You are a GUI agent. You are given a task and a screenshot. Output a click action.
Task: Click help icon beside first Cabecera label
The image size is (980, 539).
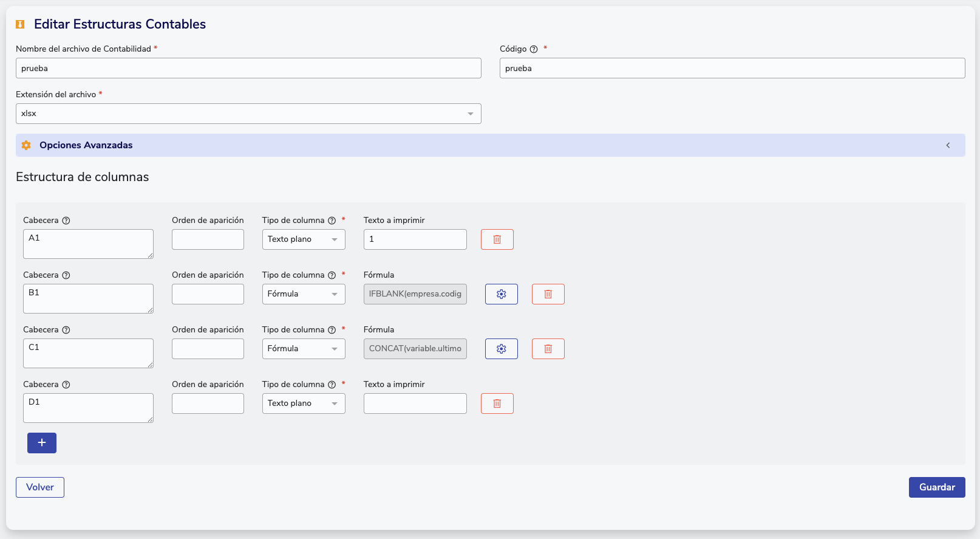coord(66,221)
